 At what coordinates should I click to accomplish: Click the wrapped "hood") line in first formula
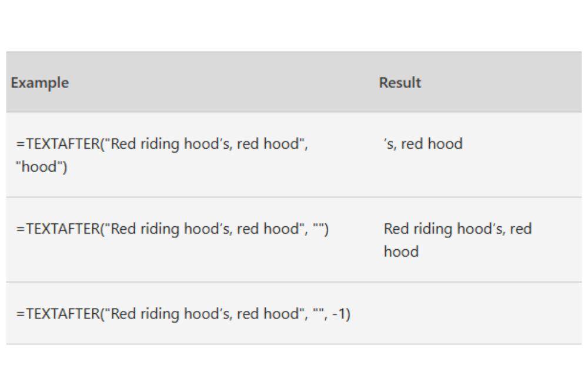tap(42, 166)
